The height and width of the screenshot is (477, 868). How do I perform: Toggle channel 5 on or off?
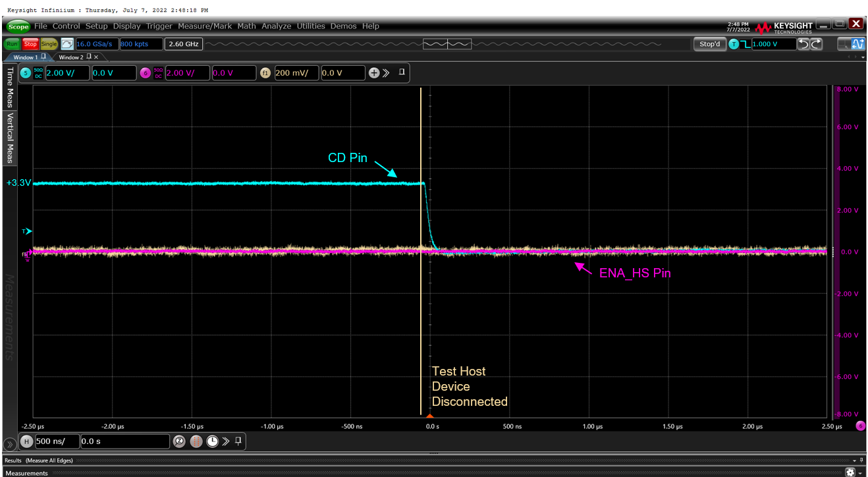(x=26, y=72)
